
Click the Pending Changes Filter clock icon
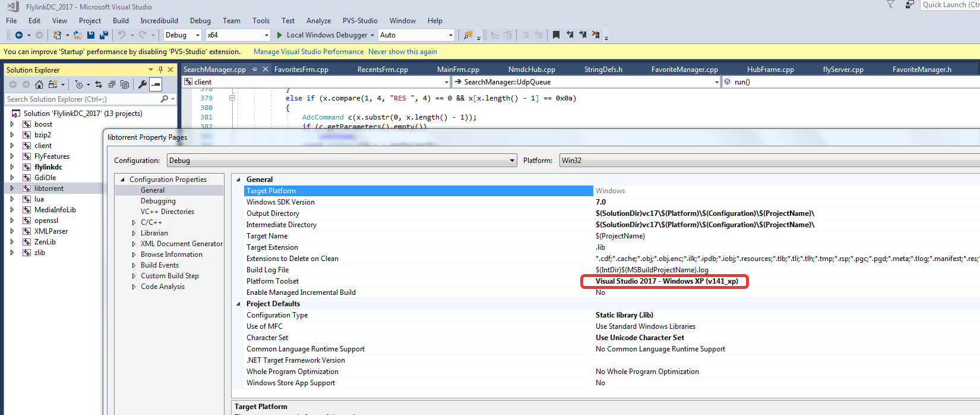pyautogui.click(x=79, y=84)
